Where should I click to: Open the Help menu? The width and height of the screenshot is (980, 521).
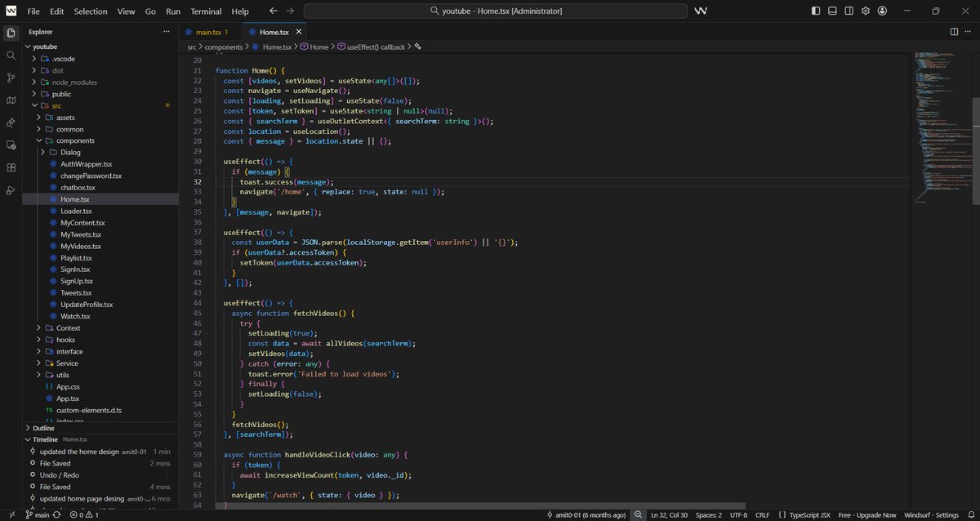[240, 11]
